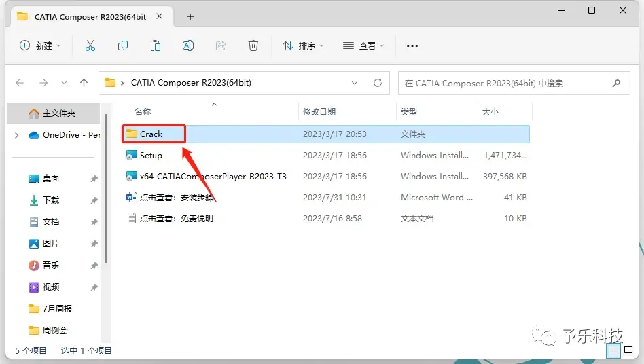Go back with the left arrow
Screen dimensions: 644x364
coord(19,83)
